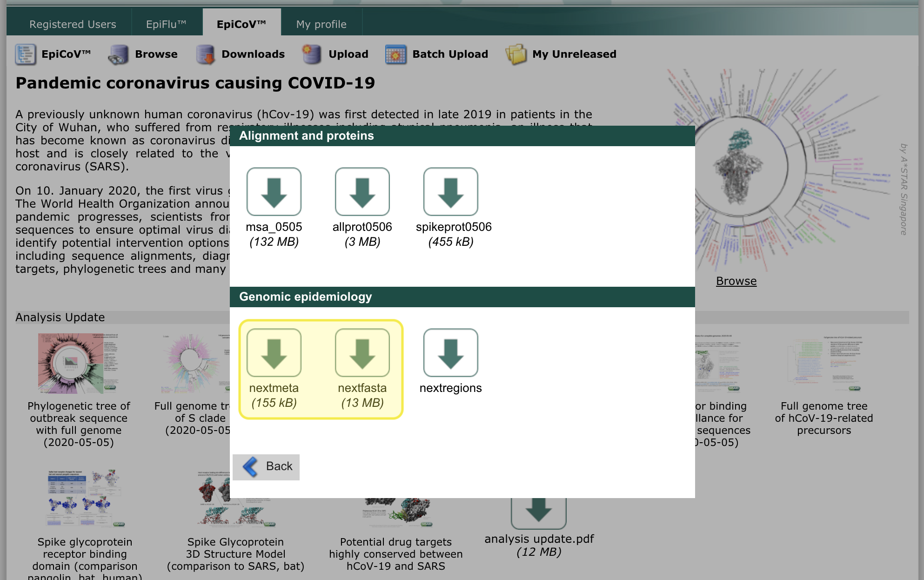This screenshot has height=580, width=924.
Task: Open the EpiCoV toolbar label
Action: [x=66, y=54]
